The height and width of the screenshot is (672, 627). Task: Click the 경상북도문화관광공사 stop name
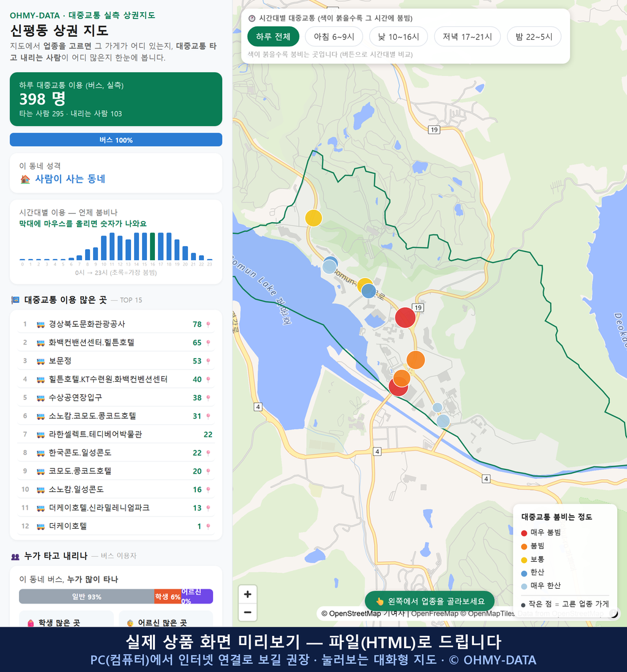click(87, 324)
